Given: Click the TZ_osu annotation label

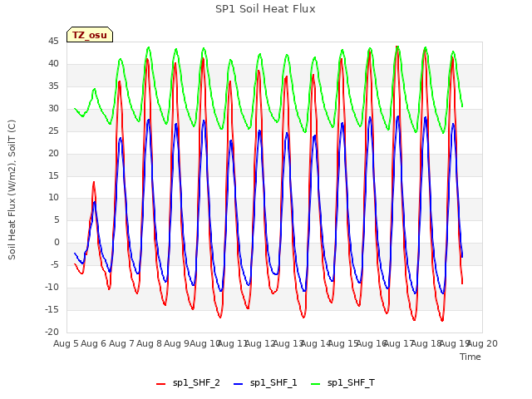Looking at the screenshot, I should 90,35.
